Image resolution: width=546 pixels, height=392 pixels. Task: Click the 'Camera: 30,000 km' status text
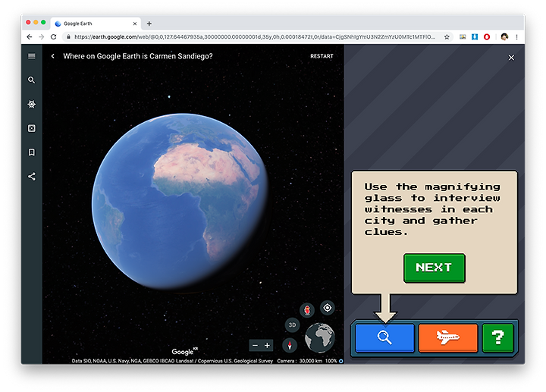coord(300,361)
